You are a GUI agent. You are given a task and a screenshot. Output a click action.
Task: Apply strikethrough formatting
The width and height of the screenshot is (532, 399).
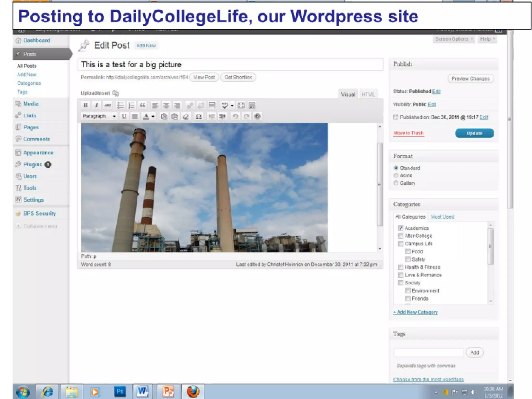(x=108, y=105)
